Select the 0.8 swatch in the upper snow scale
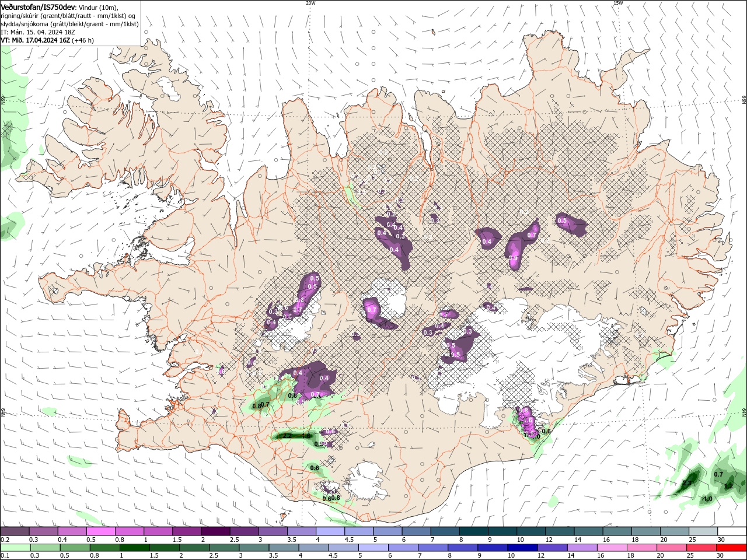 click(129, 531)
